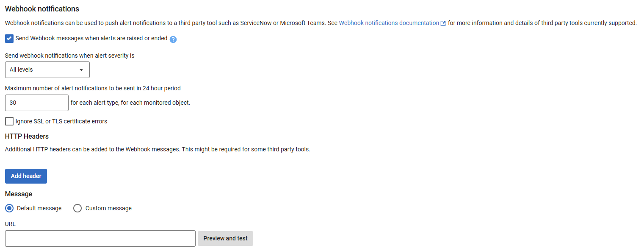The image size is (644, 251).
Task: Enable Ignore SSL or TLS certificate errors
Action: (x=9, y=122)
